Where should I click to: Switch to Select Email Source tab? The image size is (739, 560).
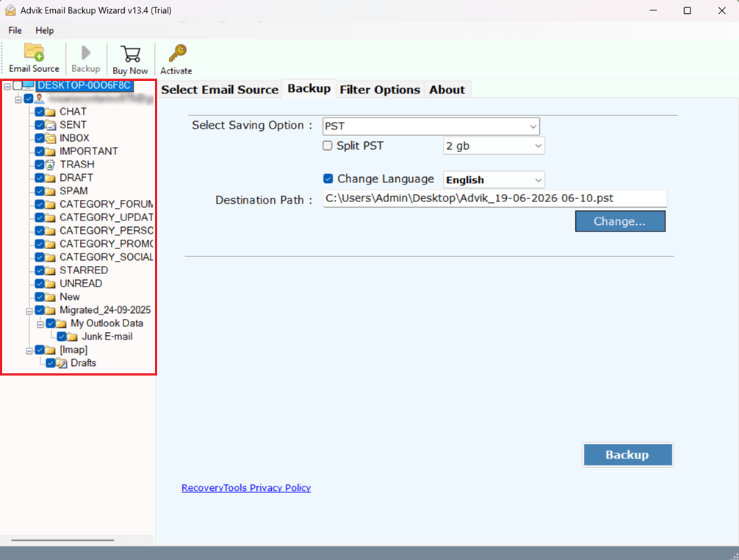(x=220, y=90)
